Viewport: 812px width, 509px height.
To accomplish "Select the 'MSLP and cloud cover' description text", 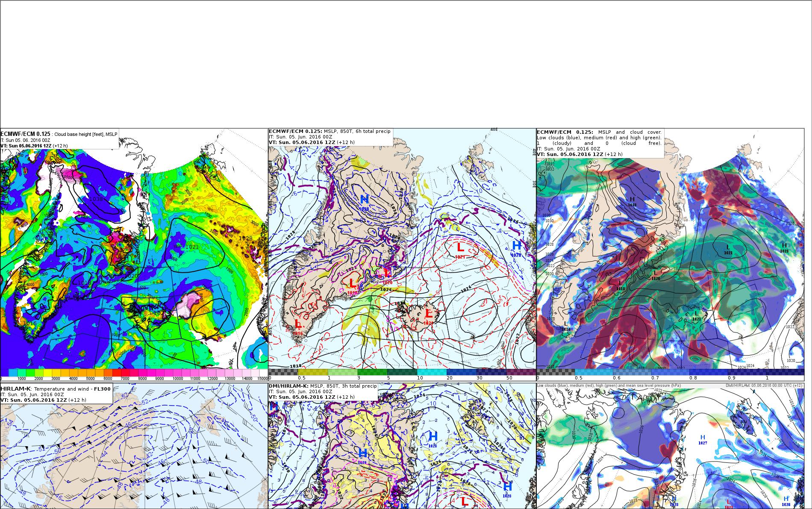I will 630,132.
